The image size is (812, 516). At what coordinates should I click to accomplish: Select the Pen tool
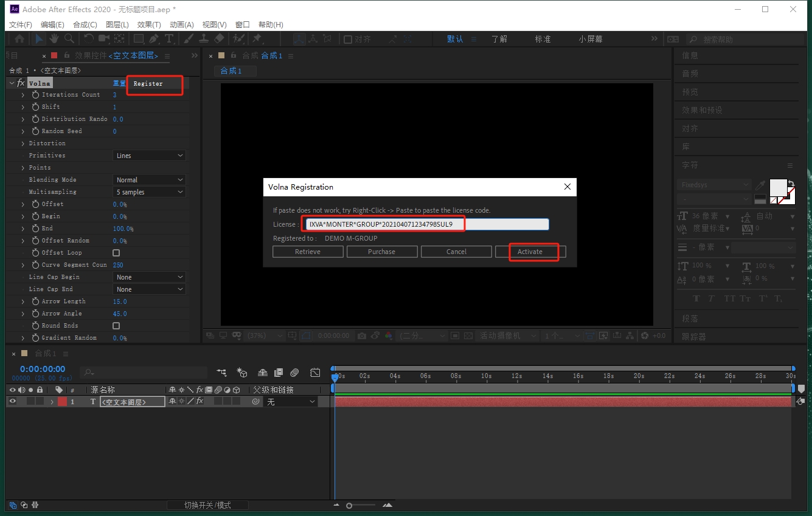[153, 39]
